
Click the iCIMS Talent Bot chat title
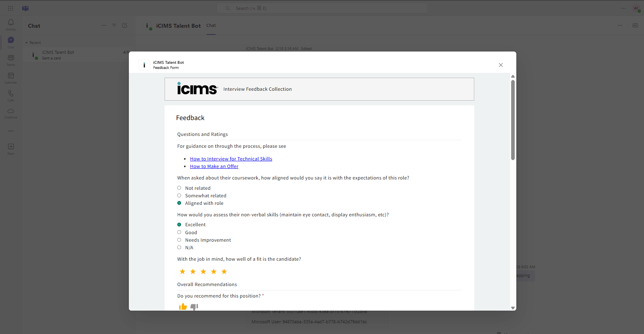point(178,26)
